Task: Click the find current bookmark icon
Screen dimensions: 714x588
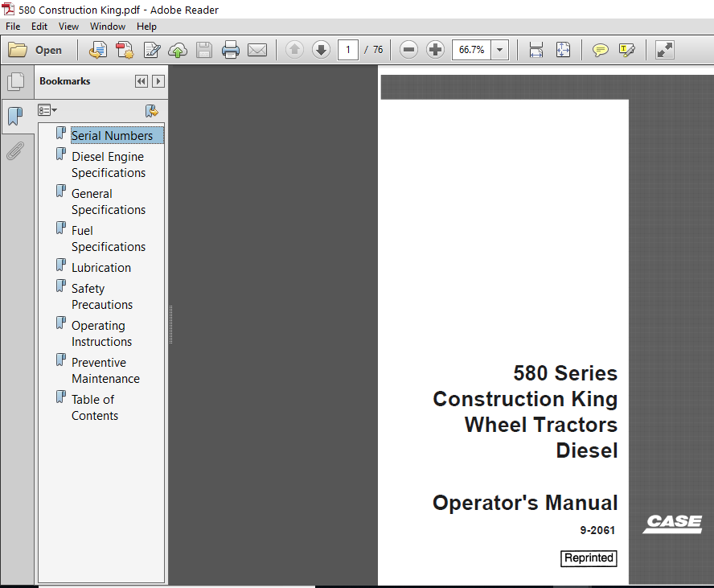Action: point(152,111)
